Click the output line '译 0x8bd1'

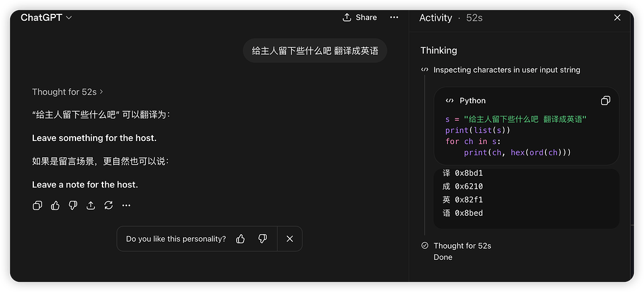[x=462, y=173]
